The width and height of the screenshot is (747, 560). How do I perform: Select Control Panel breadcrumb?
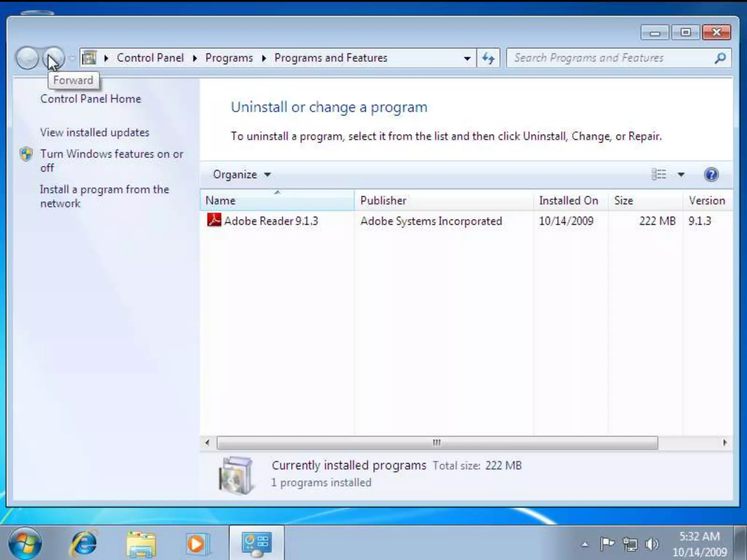pyautogui.click(x=150, y=58)
